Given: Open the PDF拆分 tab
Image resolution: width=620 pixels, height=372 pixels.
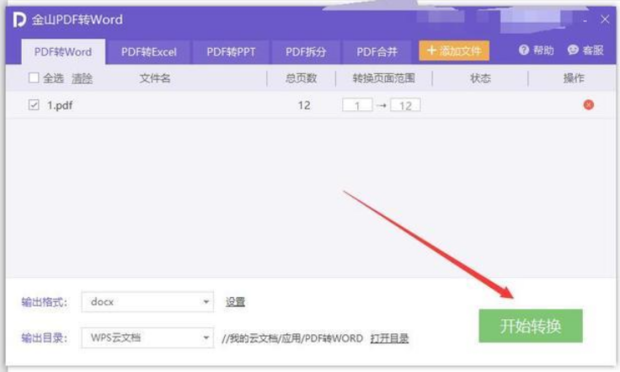Looking at the screenshot, I should pos(306,52).
